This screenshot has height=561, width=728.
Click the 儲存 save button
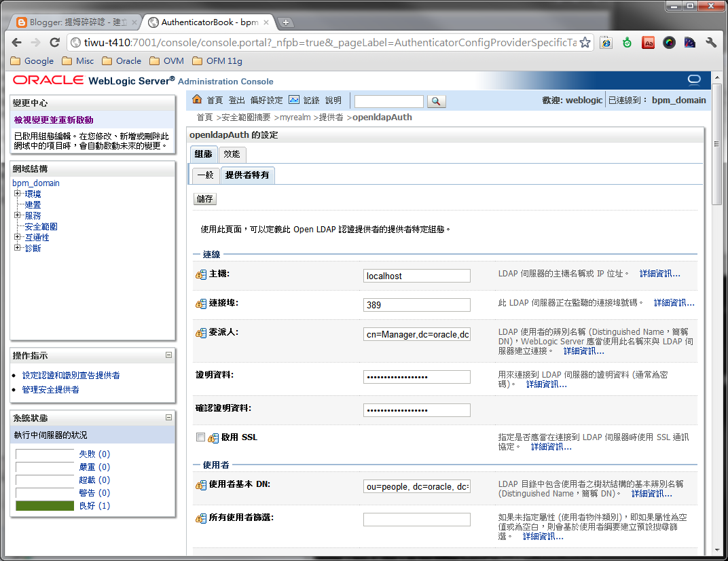pyautogui.click(x=205, y=199)
